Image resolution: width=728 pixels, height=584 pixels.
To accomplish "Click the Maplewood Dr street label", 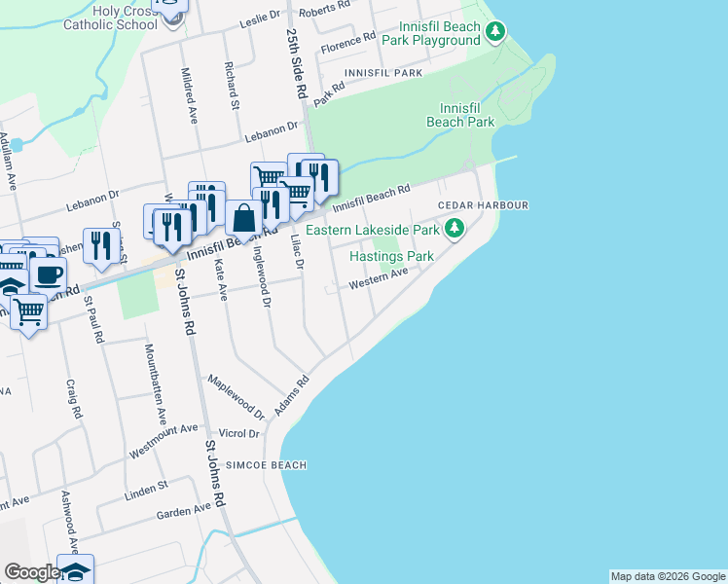I will click(x=236, y=397).
